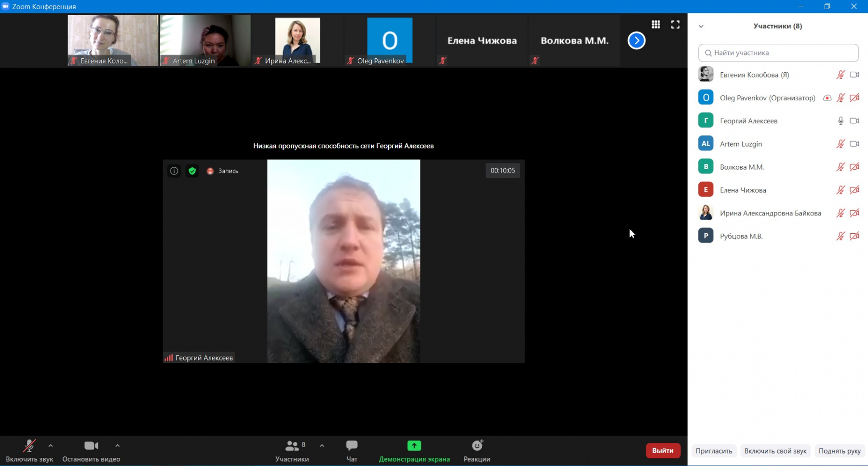The image size is (868, 466).
Task: Click disabled camera icon for Елена Чижова
Action: coord(854,190)
